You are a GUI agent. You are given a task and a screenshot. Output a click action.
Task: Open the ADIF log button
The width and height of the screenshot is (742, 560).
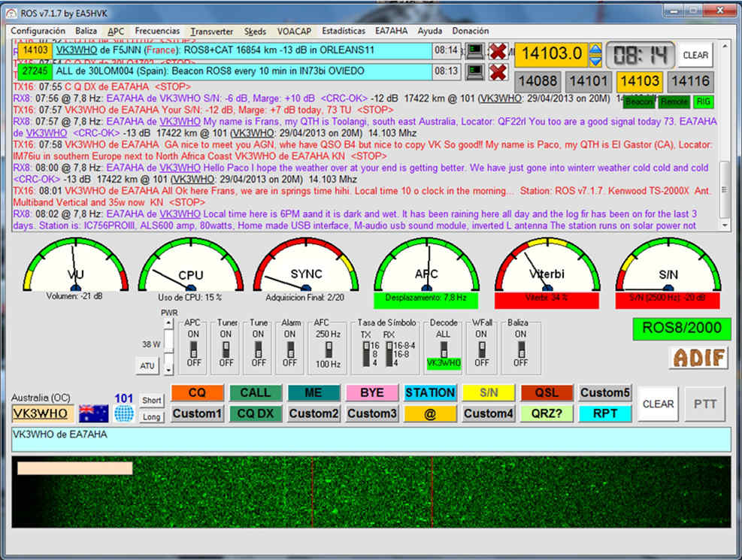point(698,358)
